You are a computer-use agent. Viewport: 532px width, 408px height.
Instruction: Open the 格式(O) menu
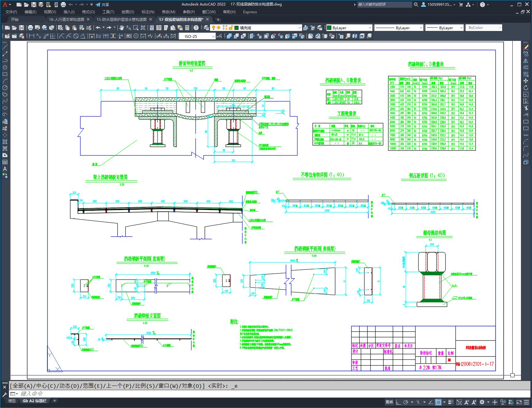pyautogui.click(x=88, y=12)
